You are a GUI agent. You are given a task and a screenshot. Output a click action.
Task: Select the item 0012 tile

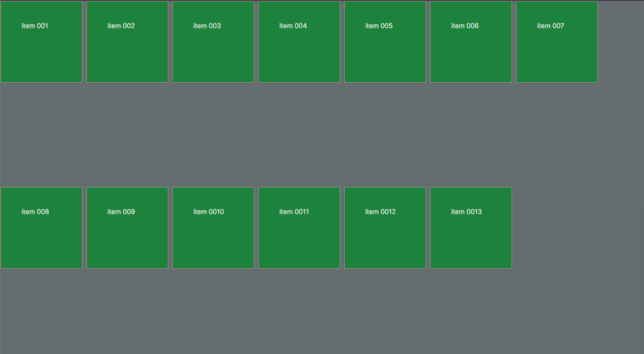click(385, 228)
